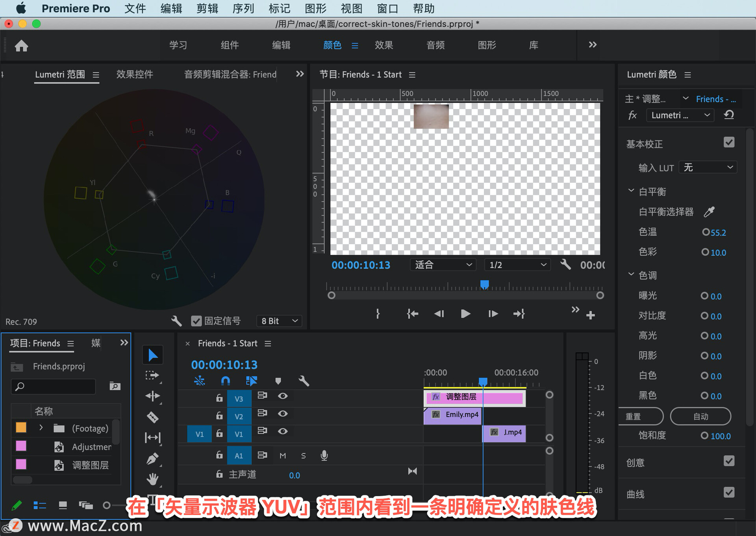Select the Razor tool
756x536 pixels.
(x=153, y=417)
